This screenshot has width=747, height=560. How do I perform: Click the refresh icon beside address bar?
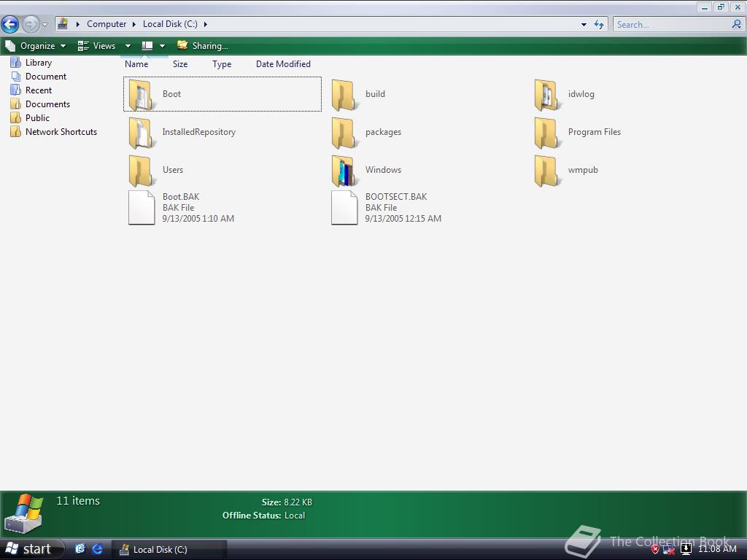point(599,24)
